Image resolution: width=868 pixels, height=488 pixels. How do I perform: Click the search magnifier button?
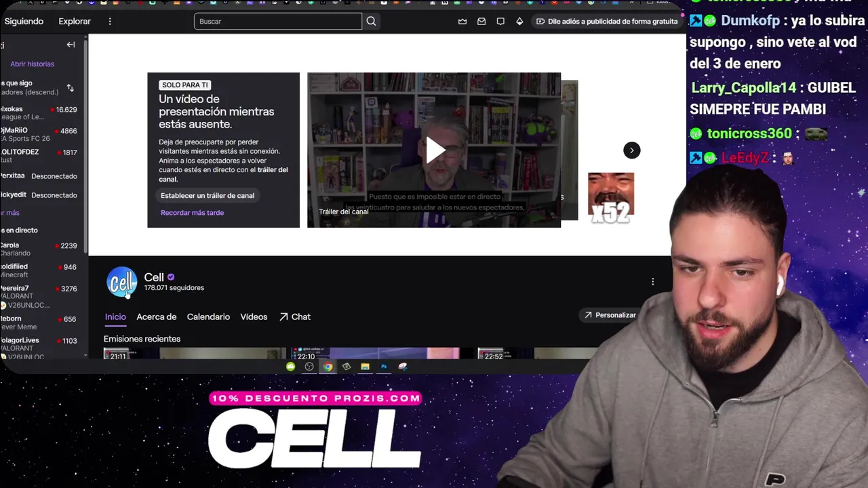[x=371, y=21]
